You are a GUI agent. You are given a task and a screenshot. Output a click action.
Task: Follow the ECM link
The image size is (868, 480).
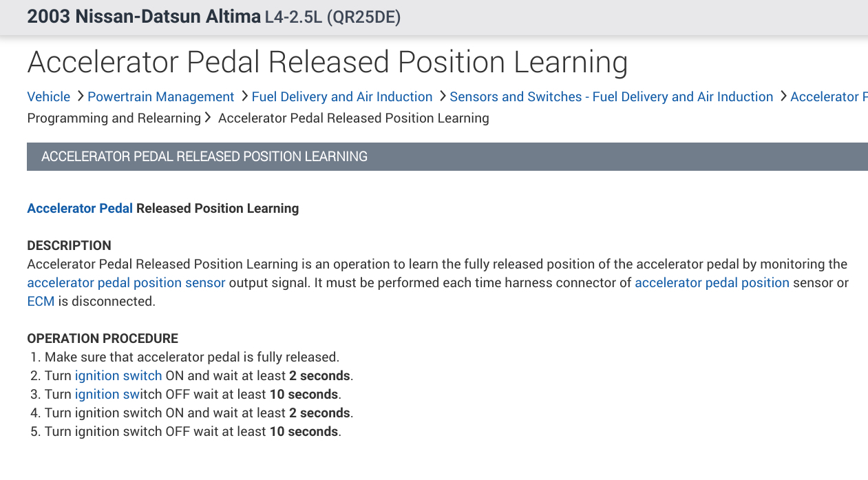(41, 302)
